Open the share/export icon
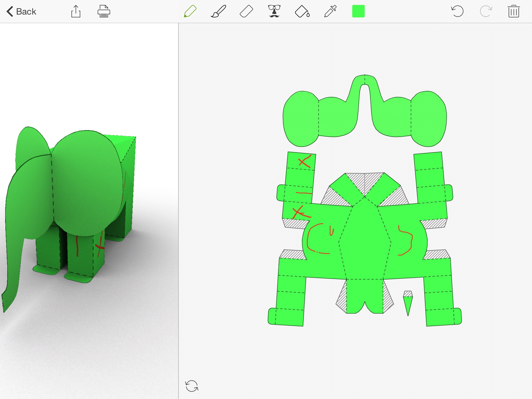The width and height of the screenshot is (532, 399). [76, 11]
